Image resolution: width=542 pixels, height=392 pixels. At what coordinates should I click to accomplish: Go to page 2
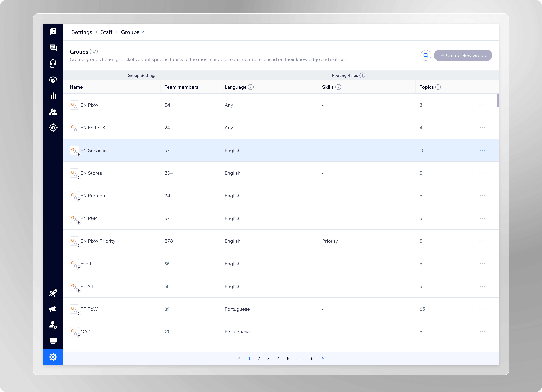pos(259,359)
